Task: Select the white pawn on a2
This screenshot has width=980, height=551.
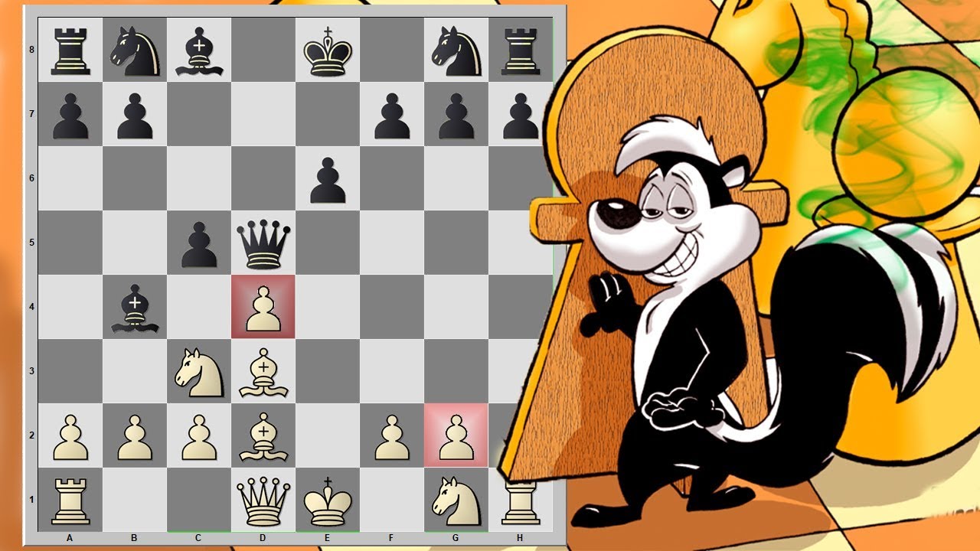Action: 70,436
